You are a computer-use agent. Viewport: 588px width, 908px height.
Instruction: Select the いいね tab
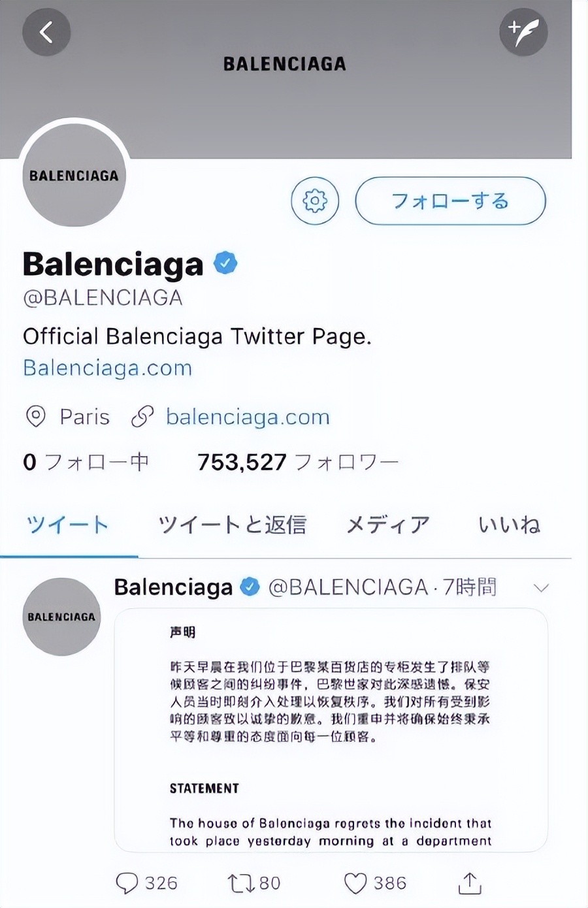509,525
